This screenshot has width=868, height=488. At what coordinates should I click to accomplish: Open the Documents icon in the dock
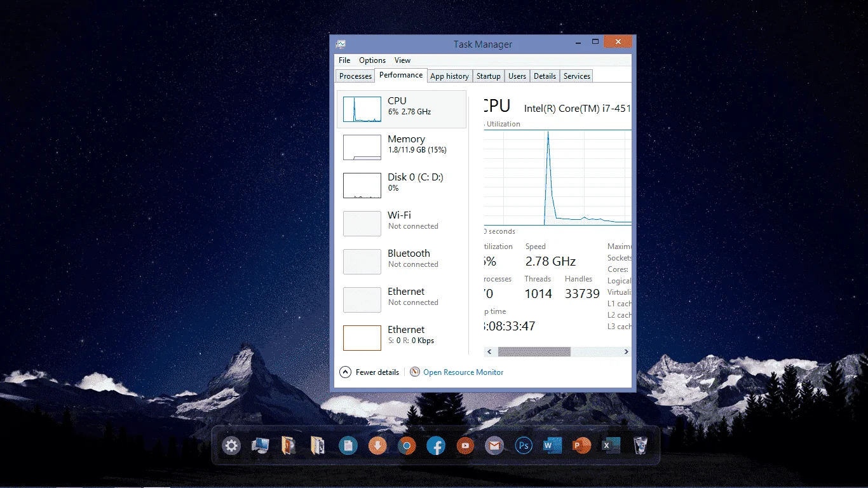click(x=348, y=445)
